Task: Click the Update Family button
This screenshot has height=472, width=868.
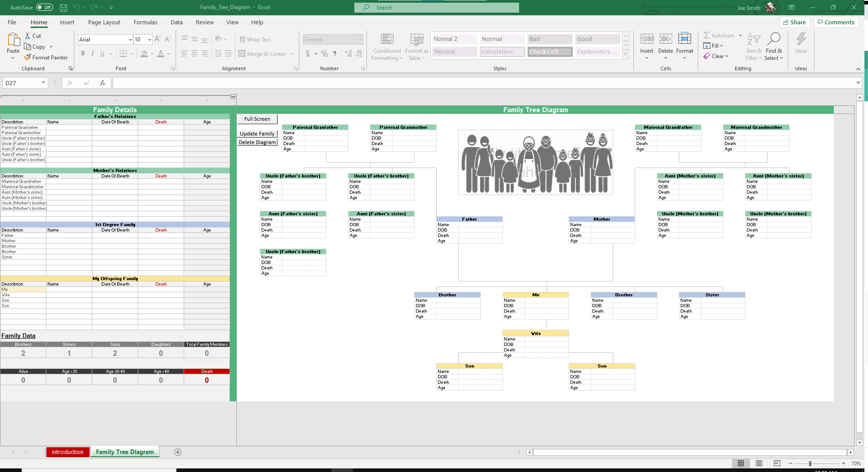Action: pyautogui.click(x=257, y=134)
